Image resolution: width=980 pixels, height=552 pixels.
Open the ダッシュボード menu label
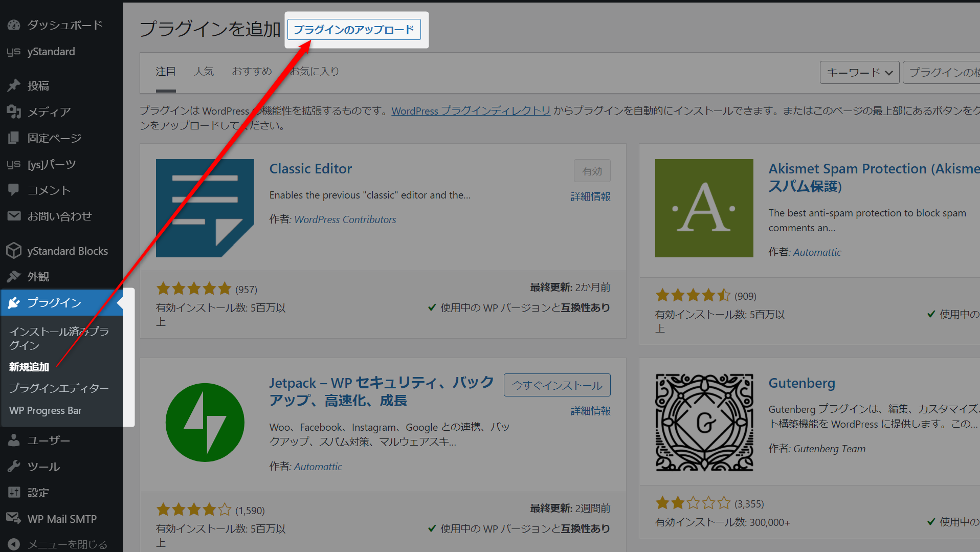point(65,25)
